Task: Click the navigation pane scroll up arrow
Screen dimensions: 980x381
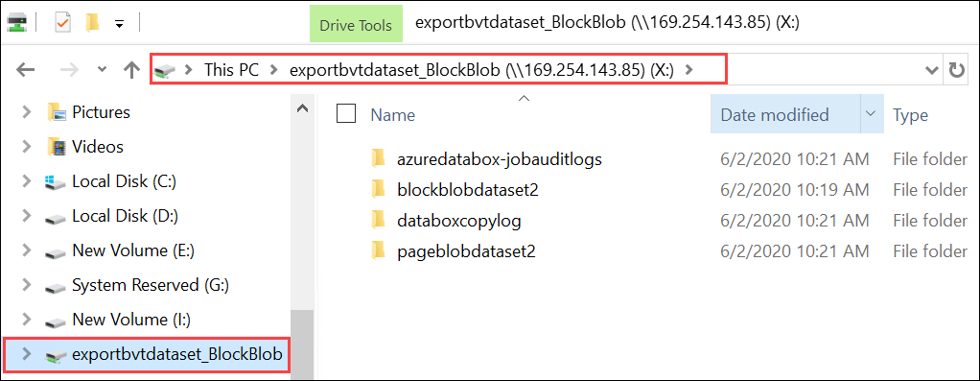Action: [x=302, y=108]
